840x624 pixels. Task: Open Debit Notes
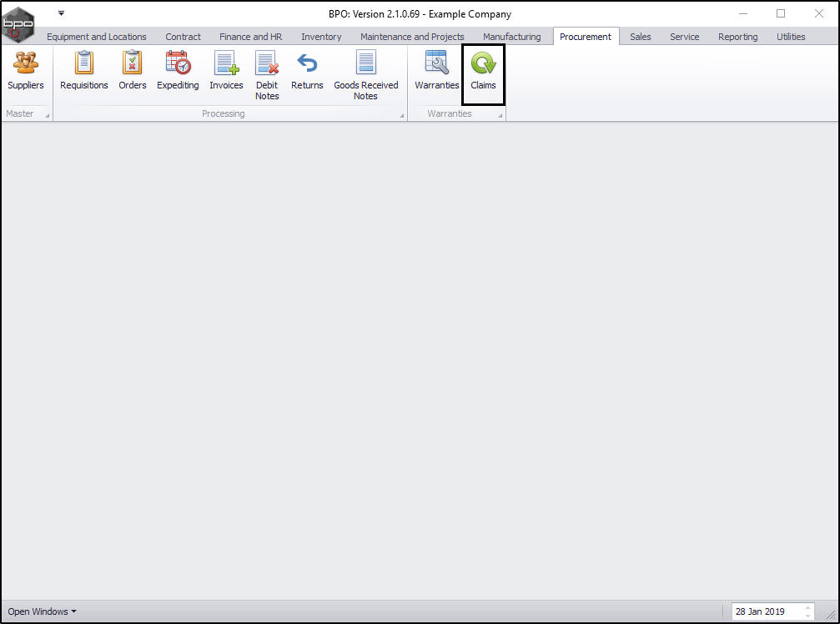267,76
